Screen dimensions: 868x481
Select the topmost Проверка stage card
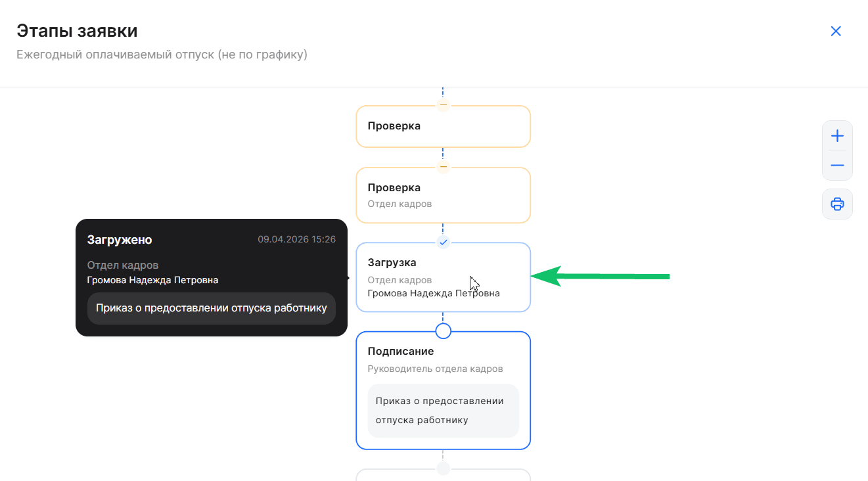pyautogui.click(x=443, y=126)
